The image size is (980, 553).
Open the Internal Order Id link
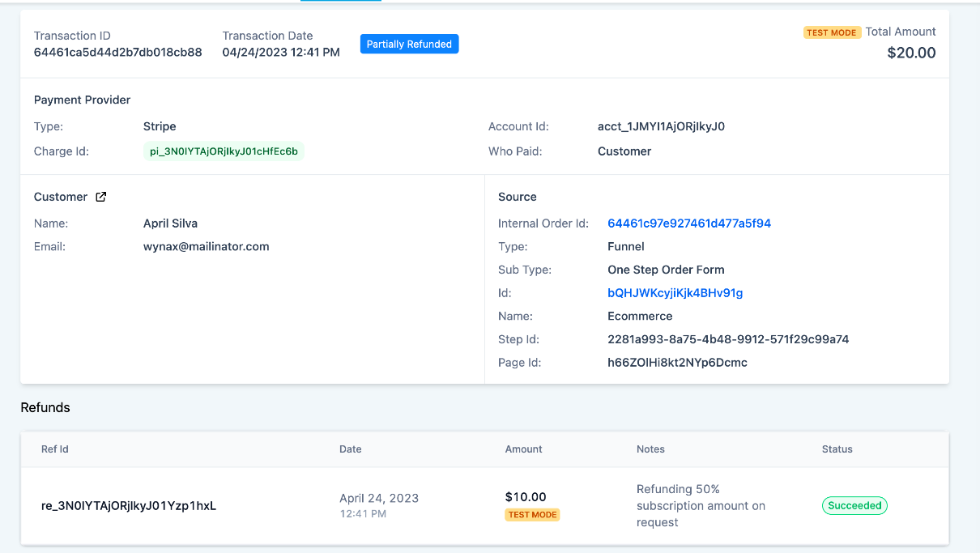tap(688, 223)
